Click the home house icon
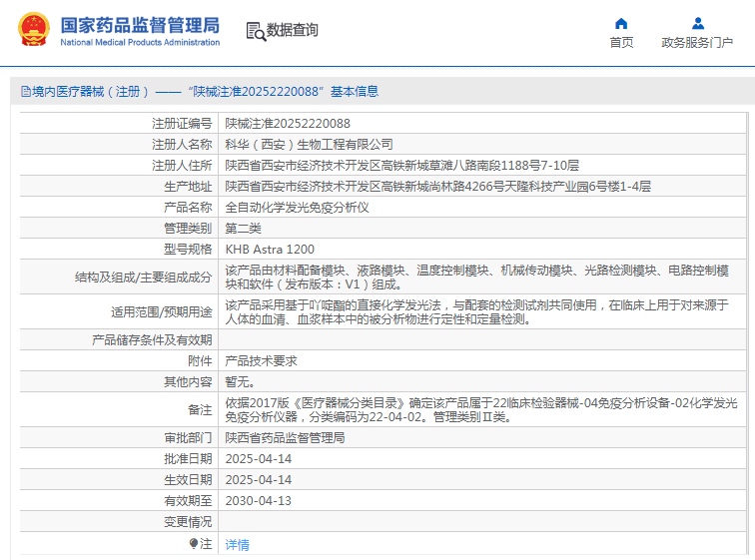 coord(621,23)
